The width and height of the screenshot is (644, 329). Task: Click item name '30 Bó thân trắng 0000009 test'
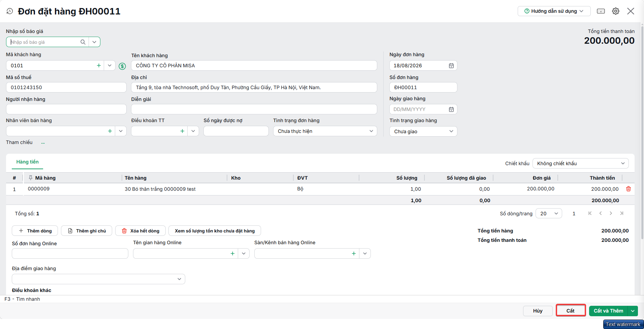[x=160, y=189]
